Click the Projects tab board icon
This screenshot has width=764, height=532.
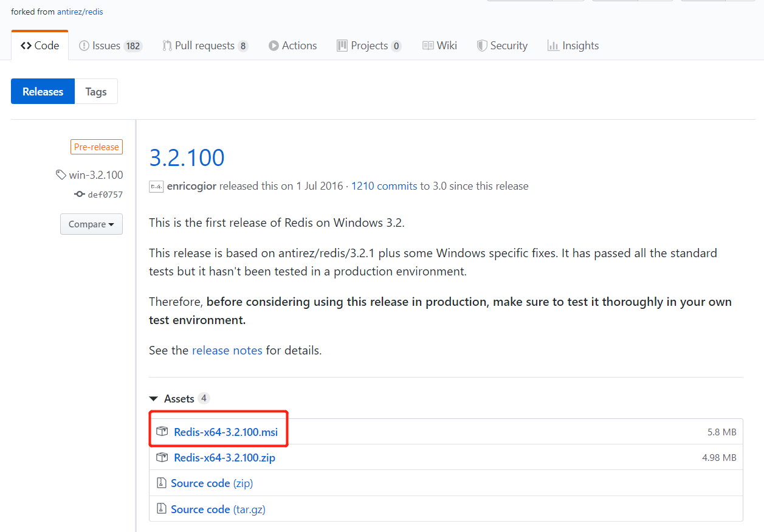(342, 46)
